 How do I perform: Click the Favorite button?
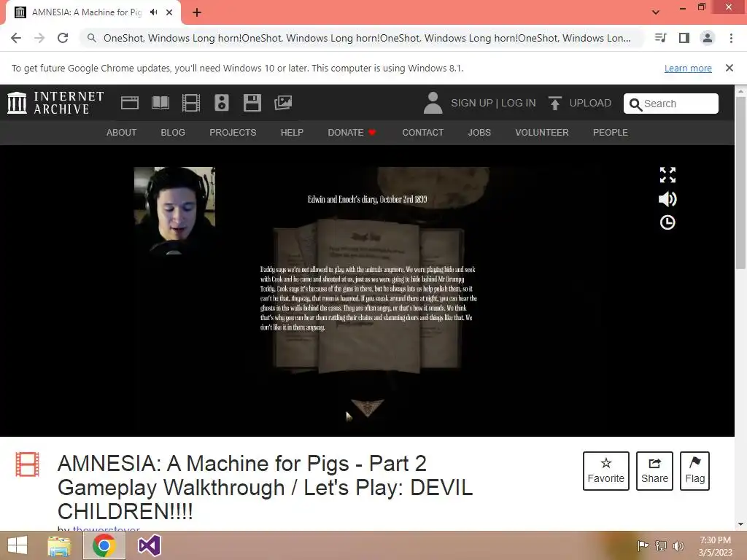tap(606, 471)
